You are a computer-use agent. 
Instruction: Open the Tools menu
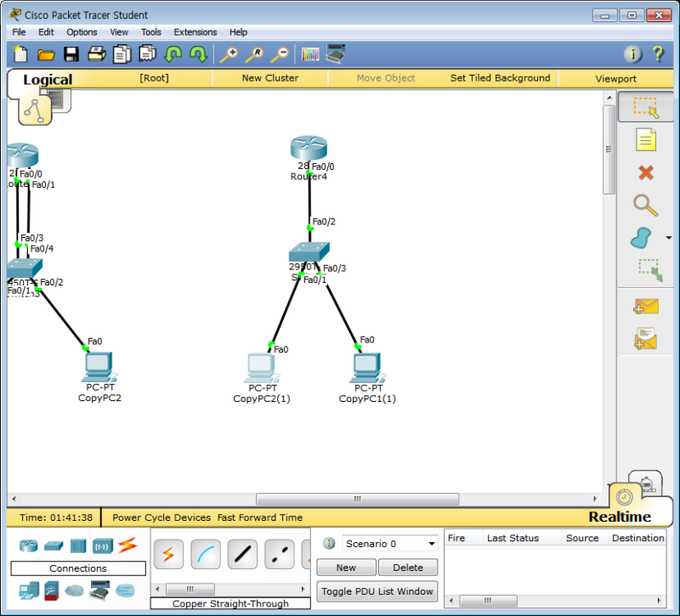tap(151, 32)
